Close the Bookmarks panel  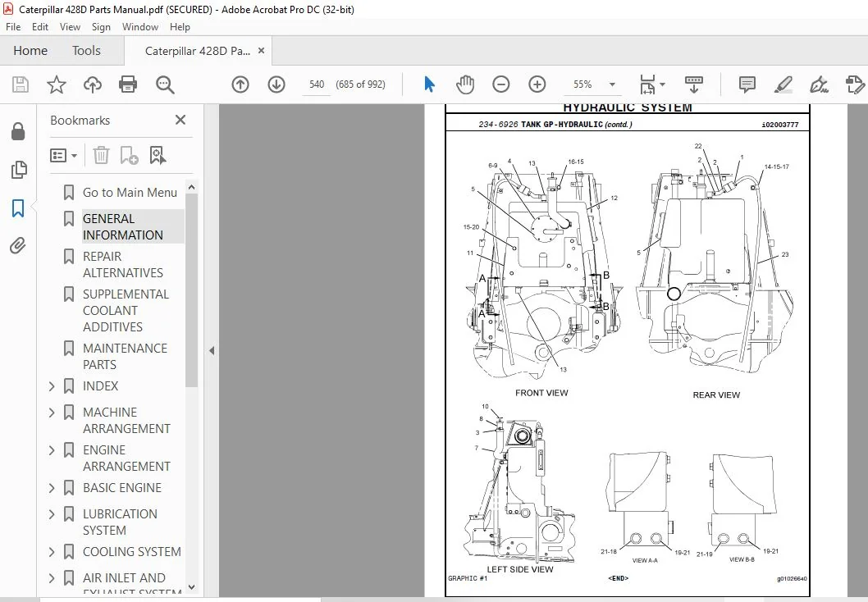180,120
